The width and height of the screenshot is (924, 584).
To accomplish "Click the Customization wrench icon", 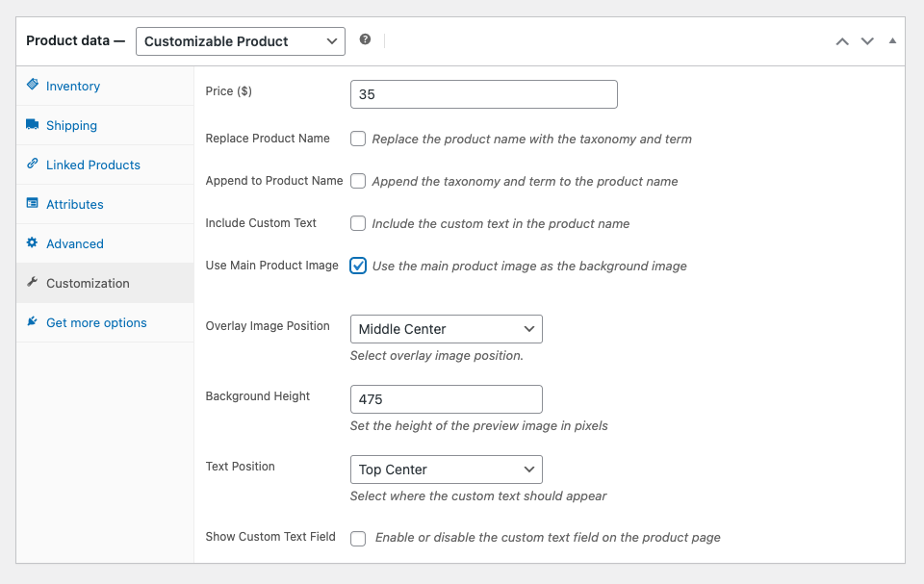I will [x=33, y=283].
